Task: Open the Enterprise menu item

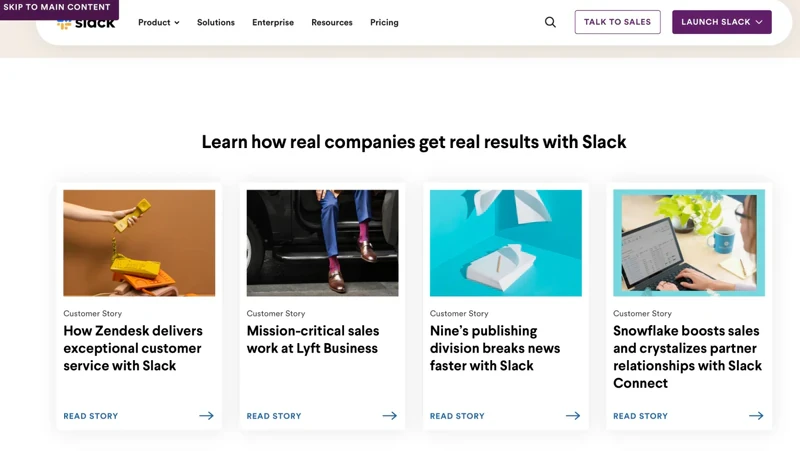Action: tap(273, 22)
